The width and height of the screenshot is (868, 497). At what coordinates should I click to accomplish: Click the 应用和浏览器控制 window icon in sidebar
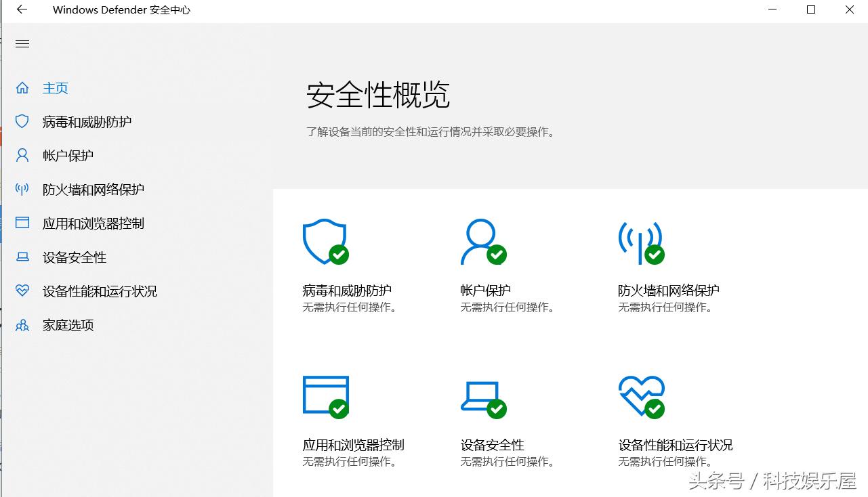23,223
